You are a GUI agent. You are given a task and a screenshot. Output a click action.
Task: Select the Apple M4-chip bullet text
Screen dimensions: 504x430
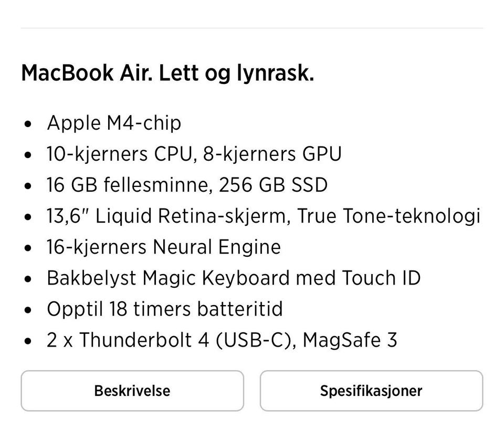[x=114, y=123]
